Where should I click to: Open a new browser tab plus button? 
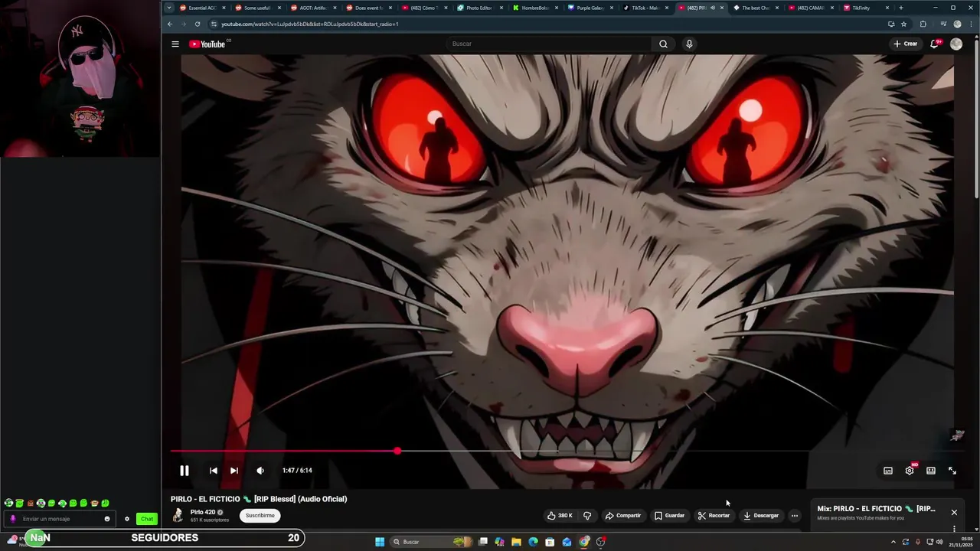(901, 8)
